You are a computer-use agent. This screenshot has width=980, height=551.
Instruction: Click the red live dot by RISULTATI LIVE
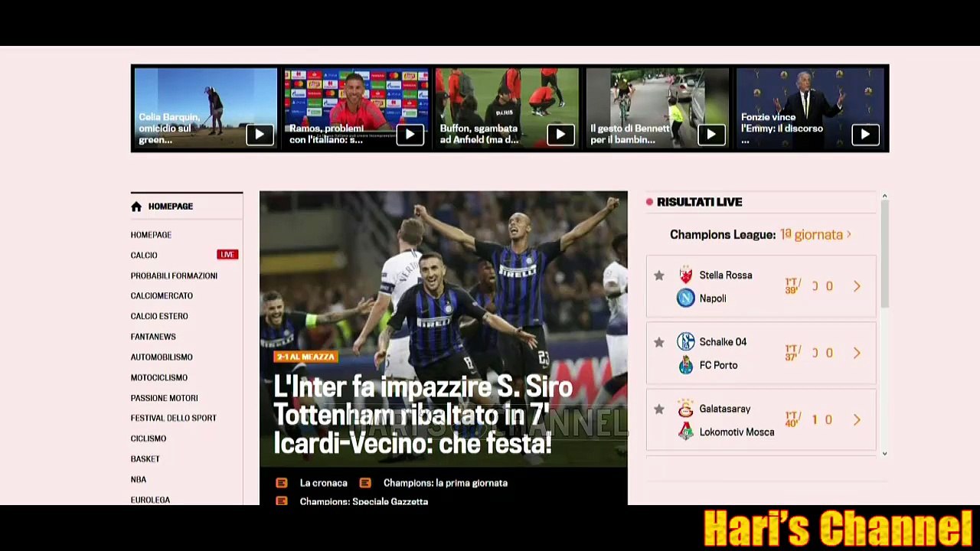tap(649, 202)
